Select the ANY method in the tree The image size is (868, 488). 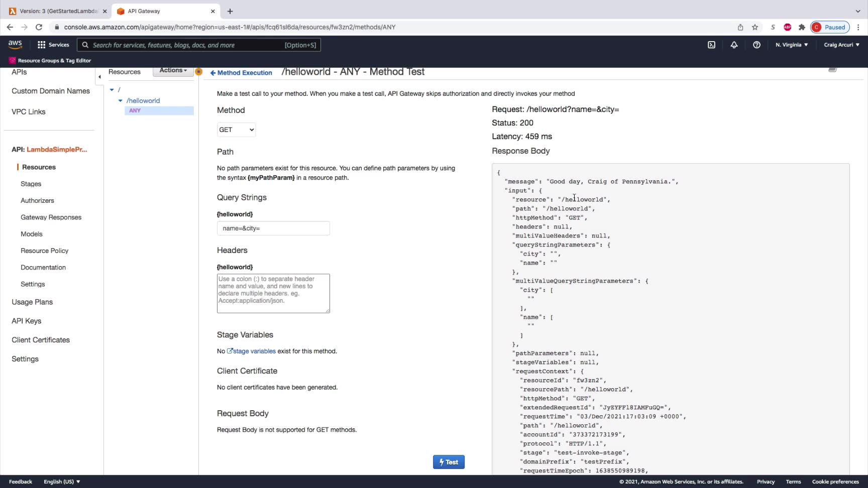(x=159, y=110)
